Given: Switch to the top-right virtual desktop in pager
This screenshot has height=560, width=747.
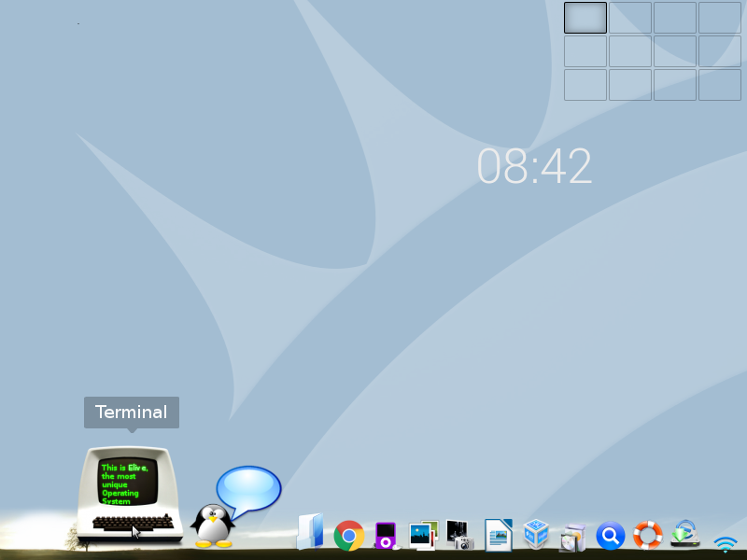Looking at the screenshot, I should pyautogui.click(x=720, y=18).
